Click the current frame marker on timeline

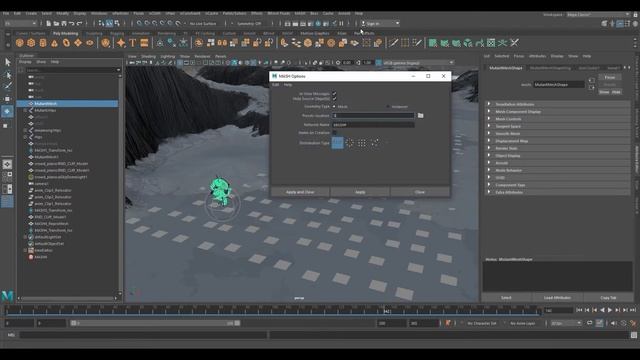386,311
